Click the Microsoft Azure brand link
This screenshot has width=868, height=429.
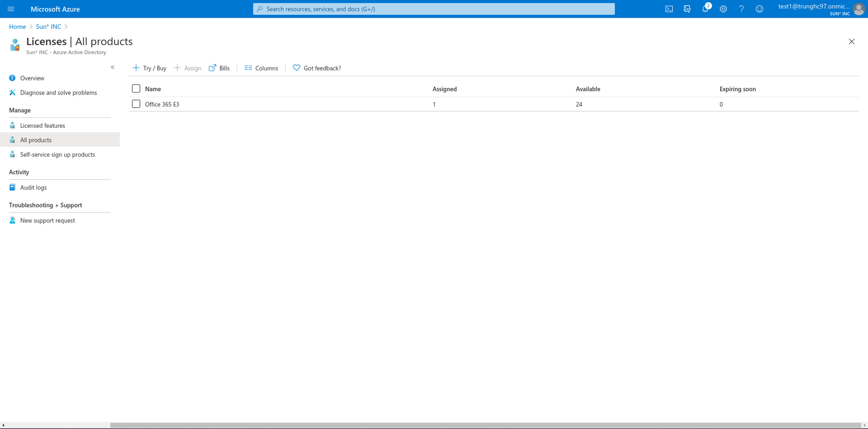(x=55, y=9)
